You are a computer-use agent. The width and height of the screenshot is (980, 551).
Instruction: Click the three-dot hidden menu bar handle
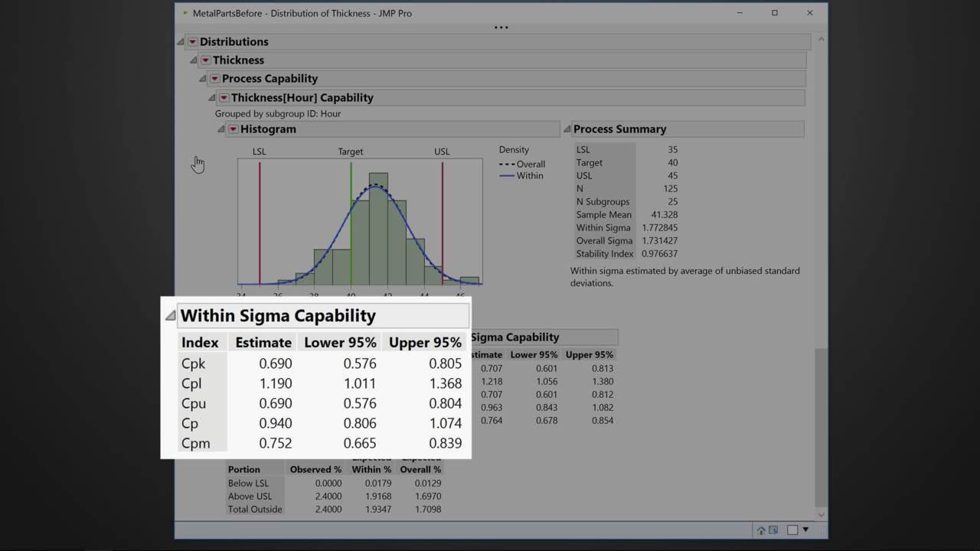501,28
